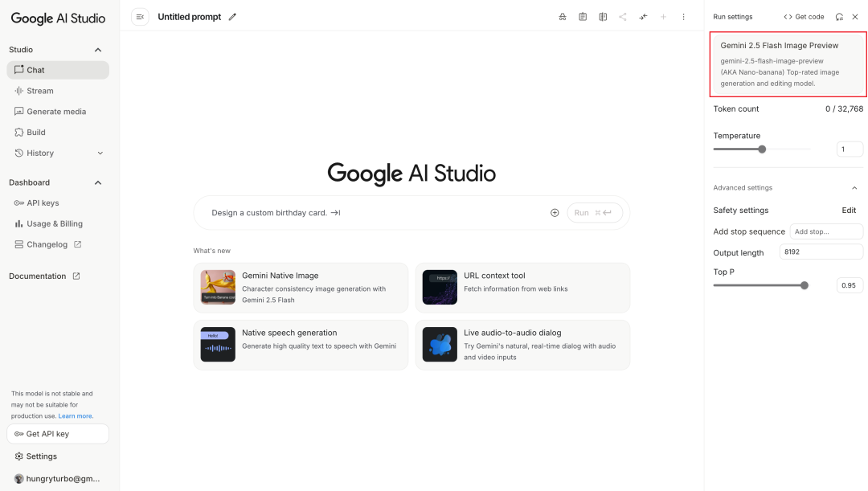
Task: Click the Build icon in the sidebar
Action: (18, 132)
